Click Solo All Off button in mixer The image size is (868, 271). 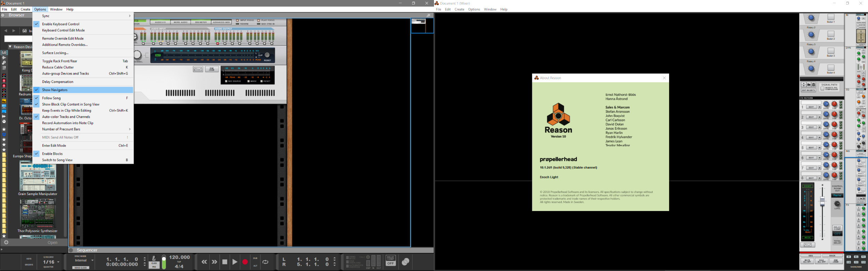(821, 261)
